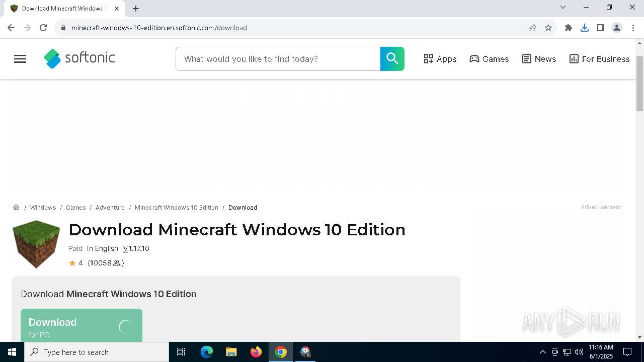Open the volume control in tray
Viewport: 644px width, 362px height.
click(579, 352)
